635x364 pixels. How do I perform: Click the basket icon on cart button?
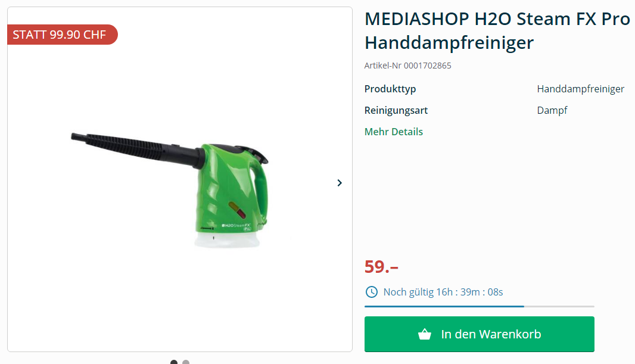click(424, 334)
